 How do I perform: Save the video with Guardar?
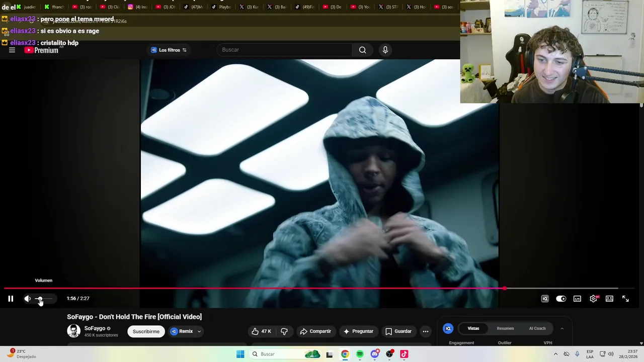(x=398, y=331)
